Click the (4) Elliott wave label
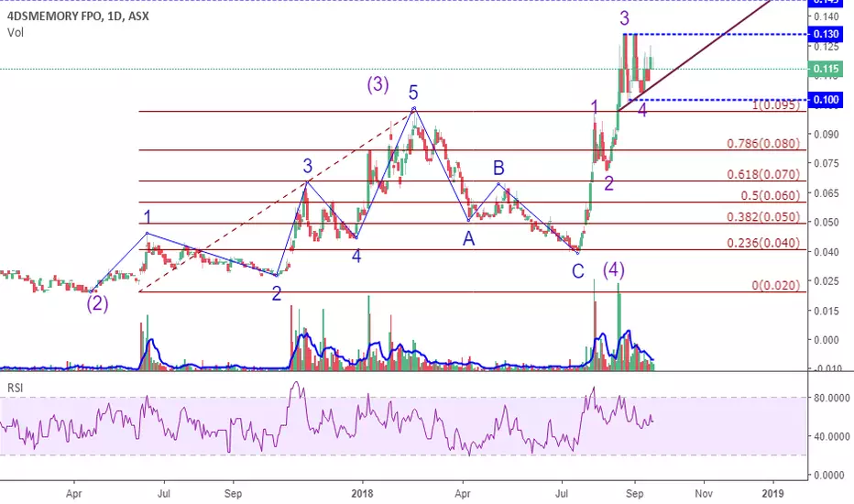 613,269
